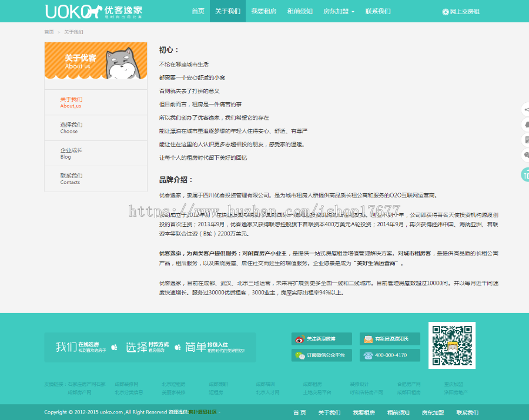Open 网上交房租 online rent payment
This screenshot has height=420, width=529.
(x=461, y=12)
